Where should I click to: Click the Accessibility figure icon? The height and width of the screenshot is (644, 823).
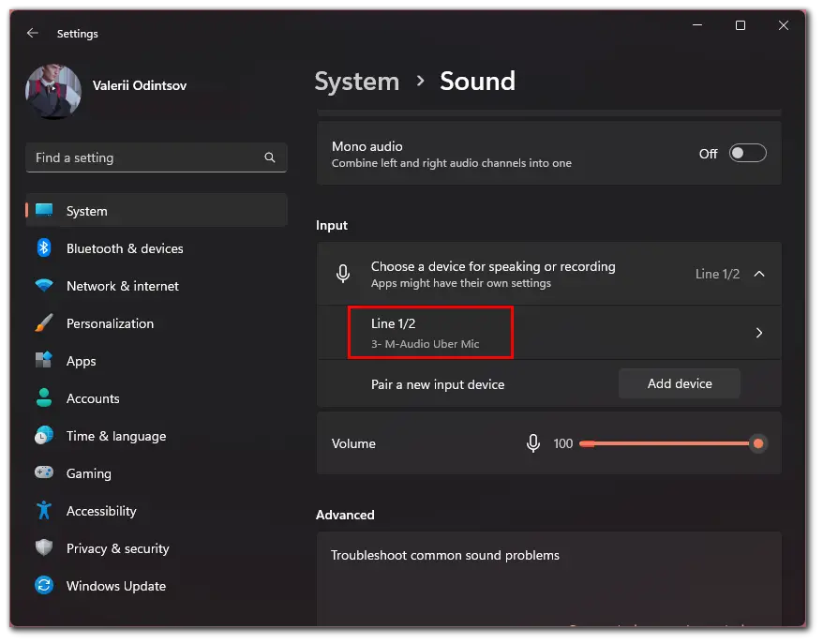coord(44,510)
